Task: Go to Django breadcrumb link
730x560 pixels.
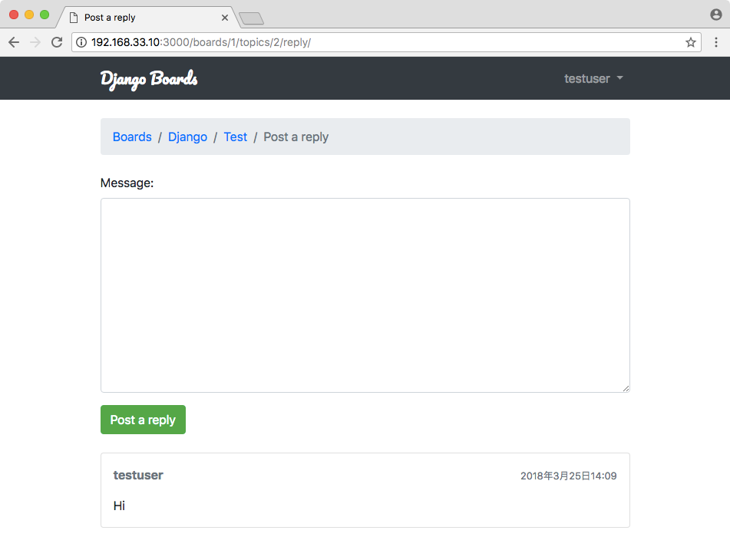Action: pyautogui.click(x=187, y=137)
